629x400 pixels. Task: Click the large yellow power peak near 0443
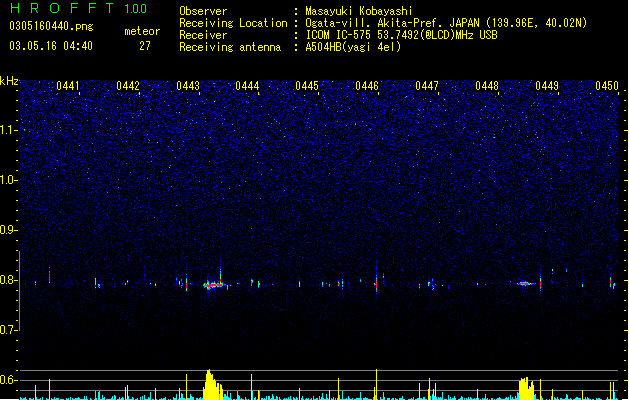click(212, 385)
